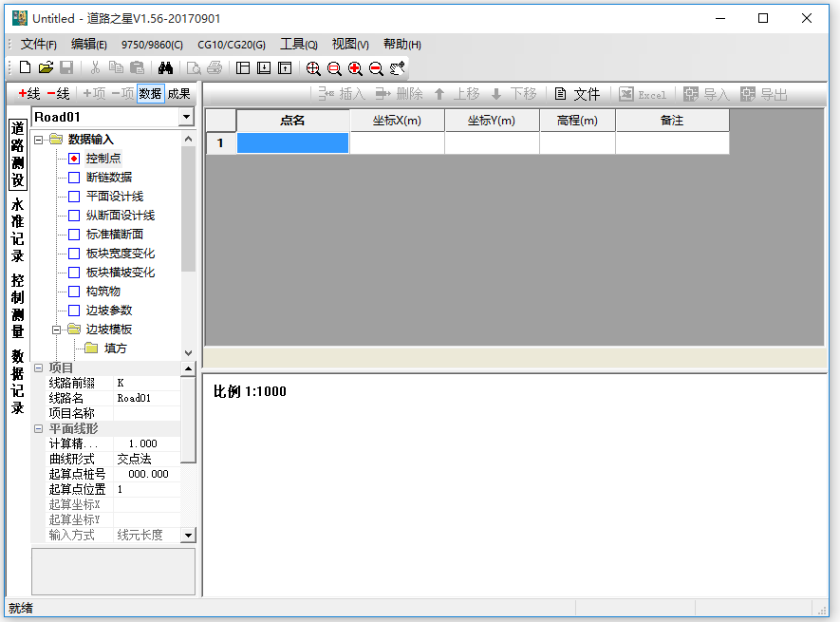Click the 成果 button
840x622 pixels.
tap(178, 93)
